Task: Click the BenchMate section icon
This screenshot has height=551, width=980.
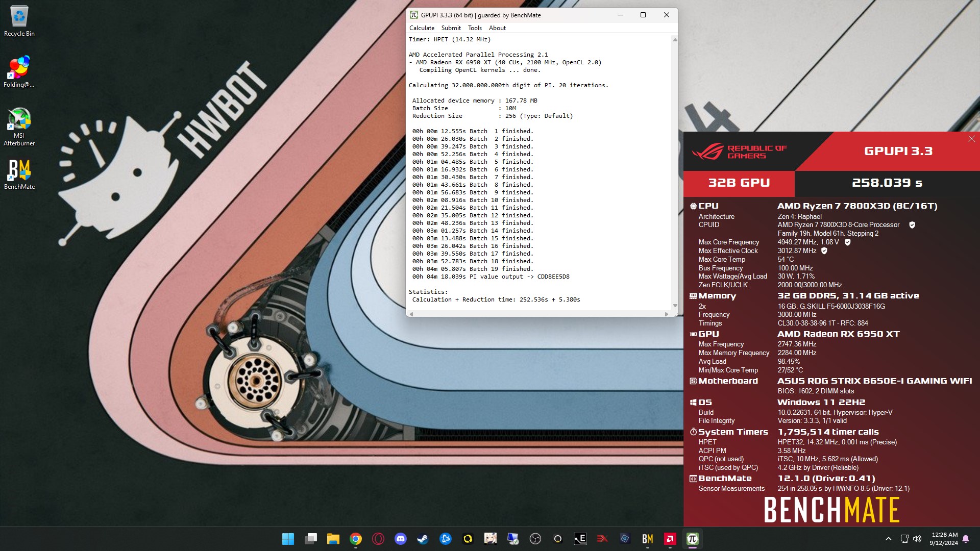Action: point(693,479)
